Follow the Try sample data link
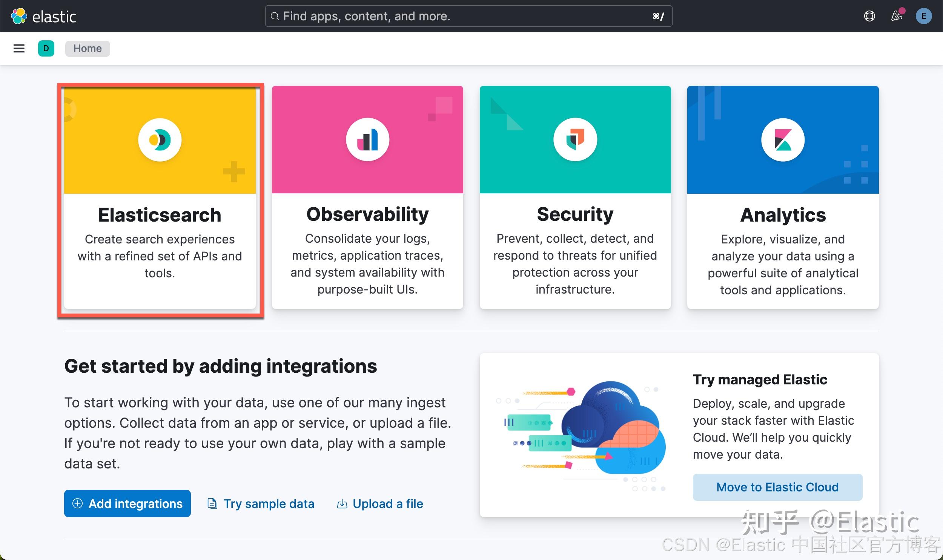 (x=269, y=504)
